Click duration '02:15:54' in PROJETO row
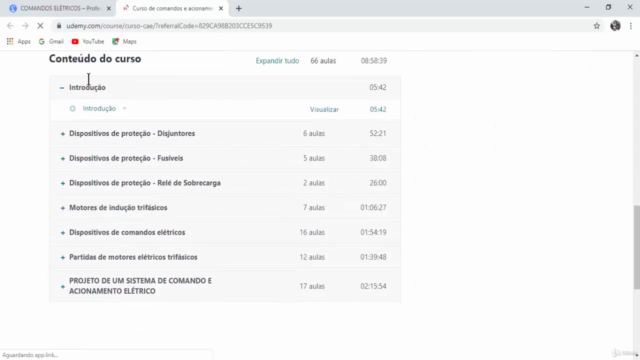The height and width of the screenshot is (360, 640). pos(373,287)
